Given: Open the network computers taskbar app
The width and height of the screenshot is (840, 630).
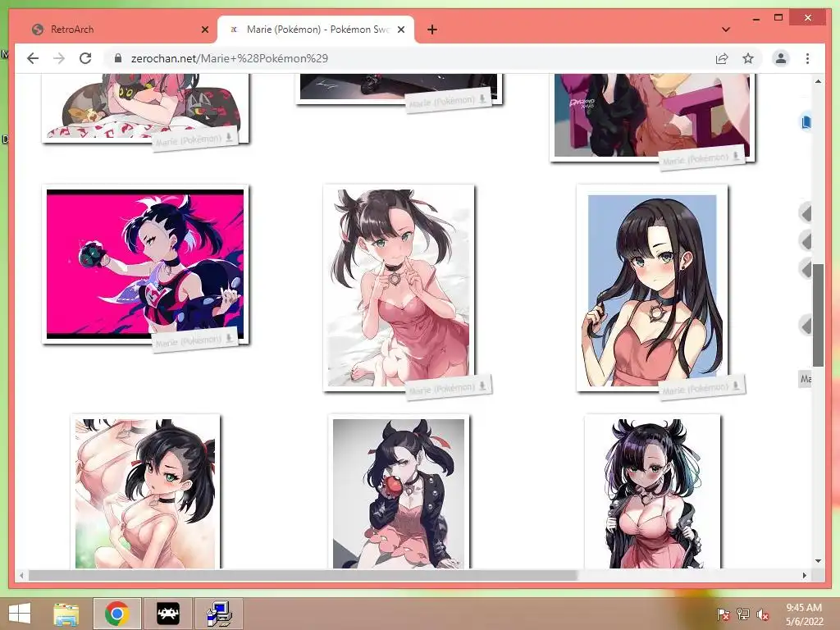Looking at the screenshot, I should pos(218,614).
